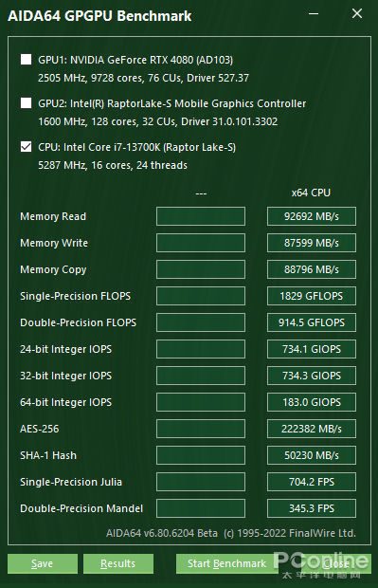Click the Memory Read label
The height and width of the screenshot is (588, 378).
pos(53,216)
